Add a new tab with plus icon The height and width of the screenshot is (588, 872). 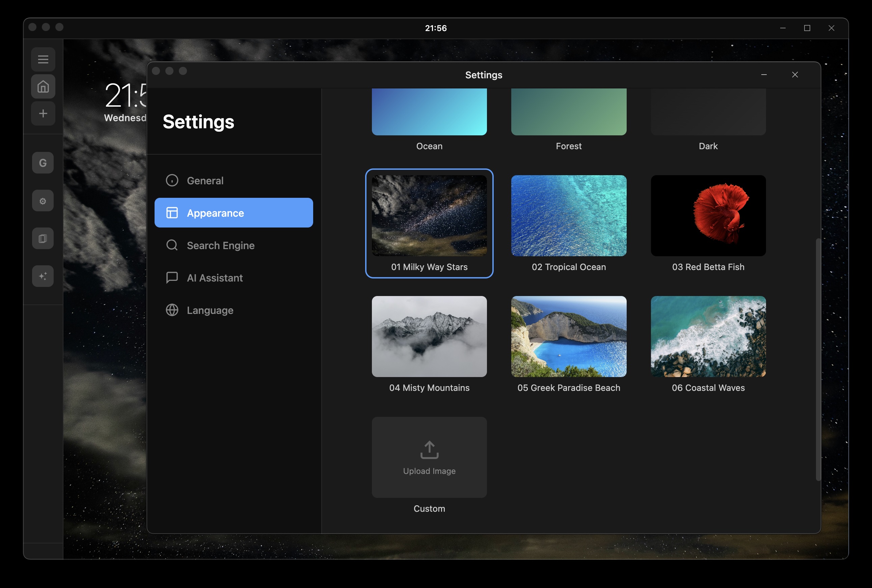(x=43, y=114)
